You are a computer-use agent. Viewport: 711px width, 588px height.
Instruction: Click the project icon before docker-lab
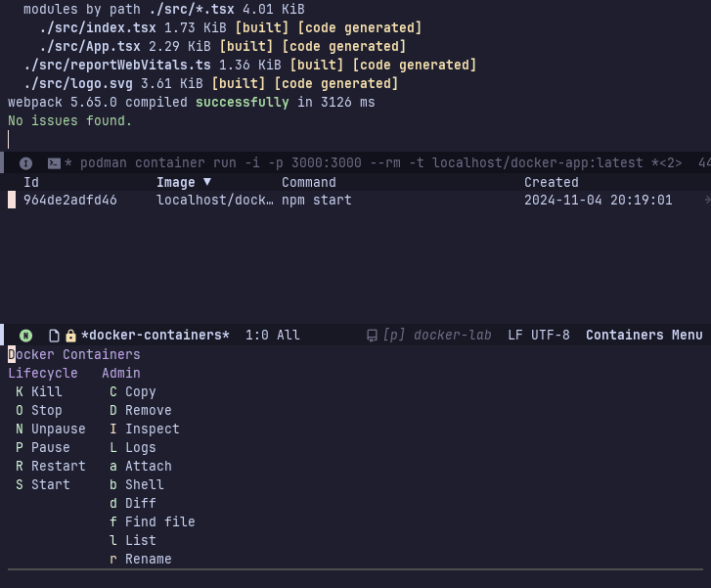click(x=372, y=336)
